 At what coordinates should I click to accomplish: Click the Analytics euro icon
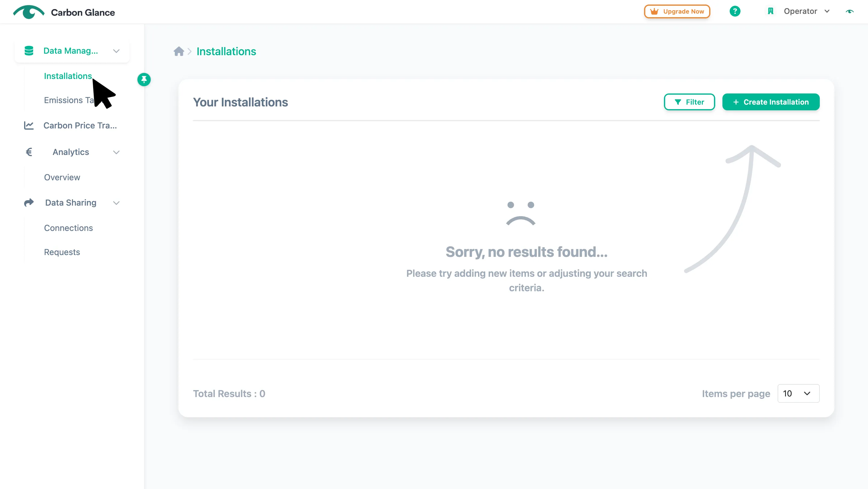coord(29,152)
